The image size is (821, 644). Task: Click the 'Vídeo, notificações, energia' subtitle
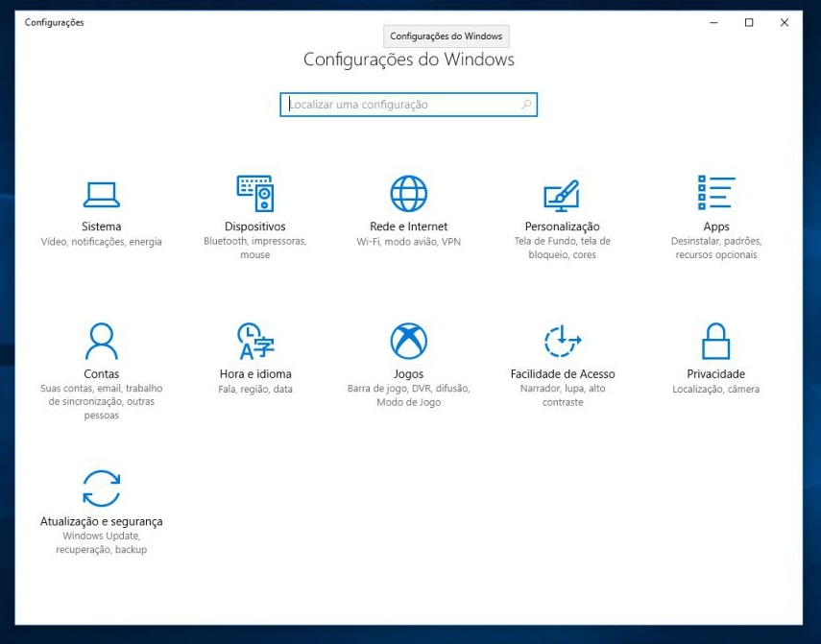[100, 241]
